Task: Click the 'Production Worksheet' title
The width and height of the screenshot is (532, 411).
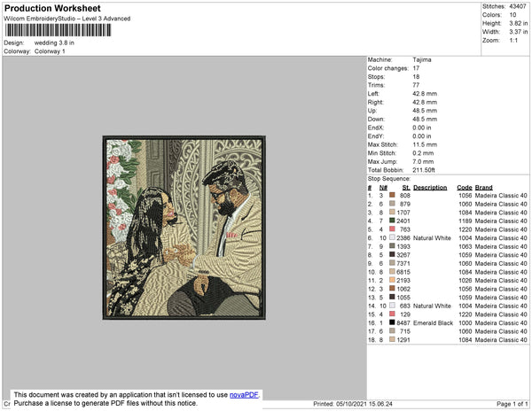Action: 52,9
